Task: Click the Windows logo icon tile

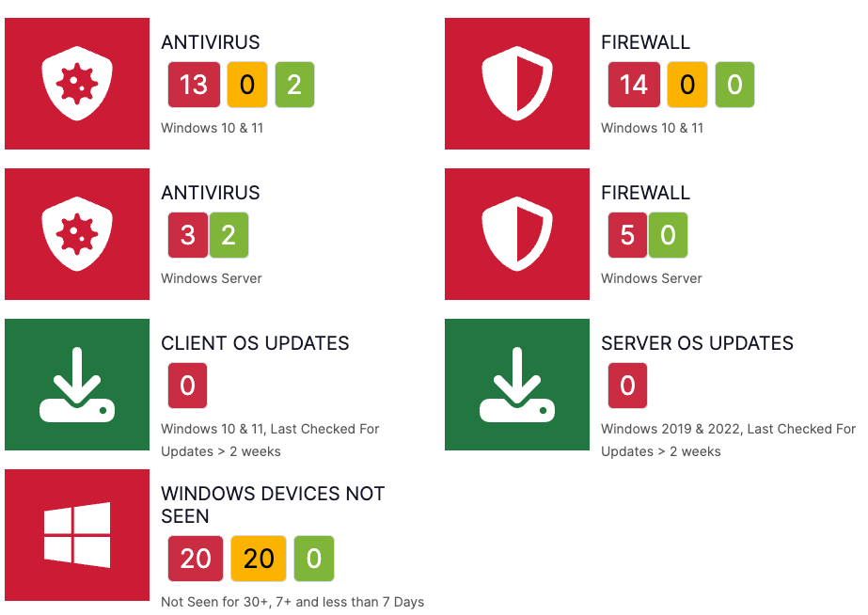Action: pos(77,535)
